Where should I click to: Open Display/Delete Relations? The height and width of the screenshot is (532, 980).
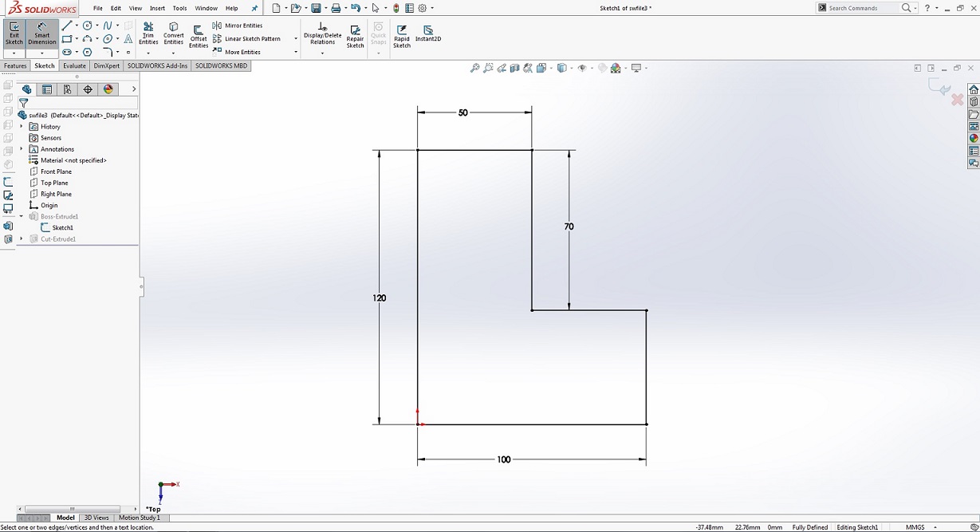tap(322, 33)
